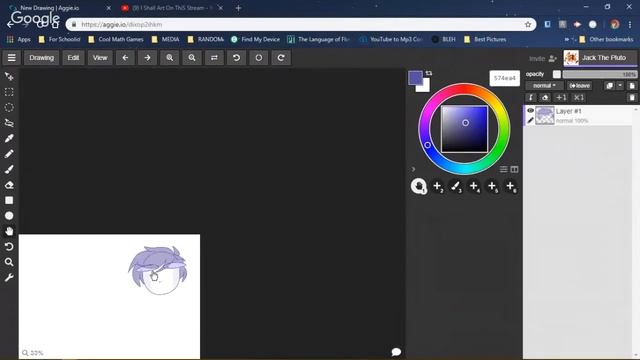This screenshot has width=640, height=360.
Task: Reset view rotation with circle button
Action: pos(258,58)
